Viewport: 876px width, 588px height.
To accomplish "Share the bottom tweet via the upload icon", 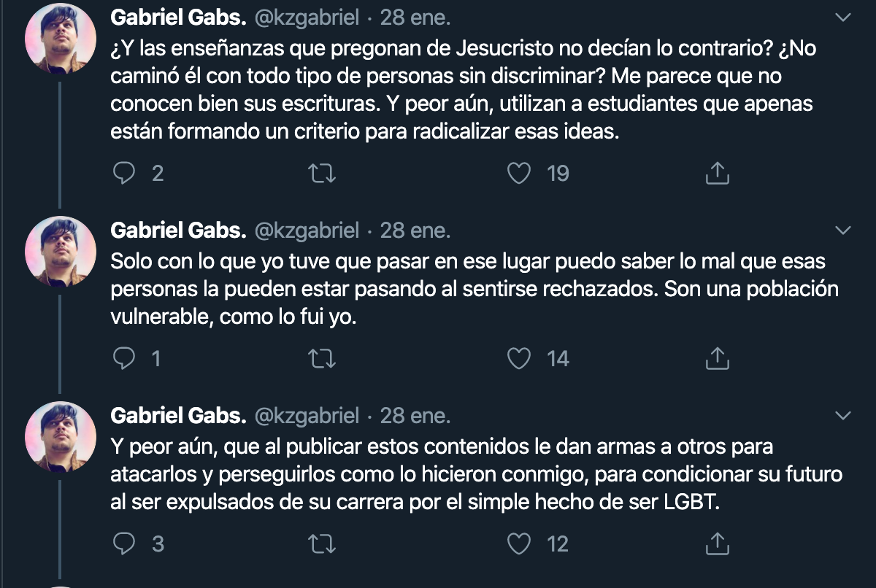I will click(718, 543).
